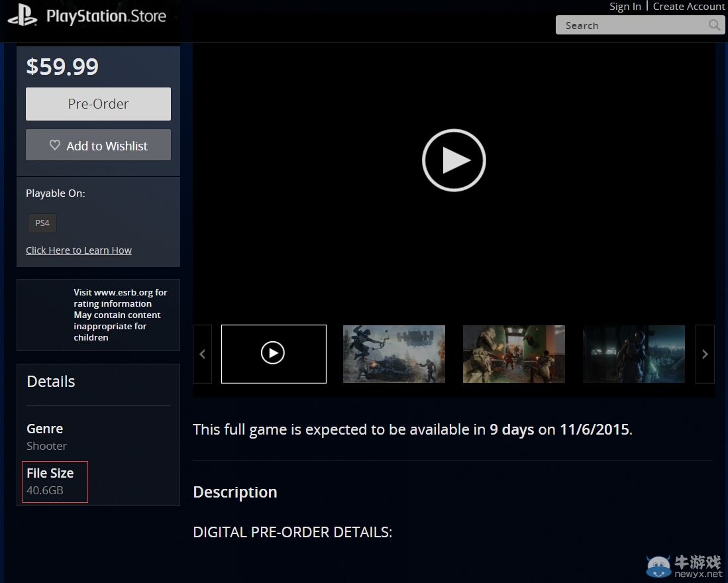Screen dimensions: 728x583
Task: Open the Create Account link
Action: (x=688, y=7)
